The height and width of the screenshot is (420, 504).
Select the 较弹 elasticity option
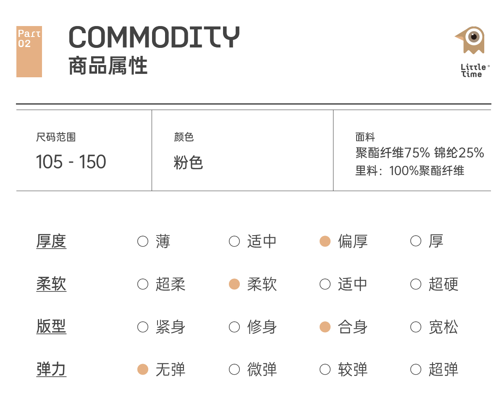[x=325, y=370]
